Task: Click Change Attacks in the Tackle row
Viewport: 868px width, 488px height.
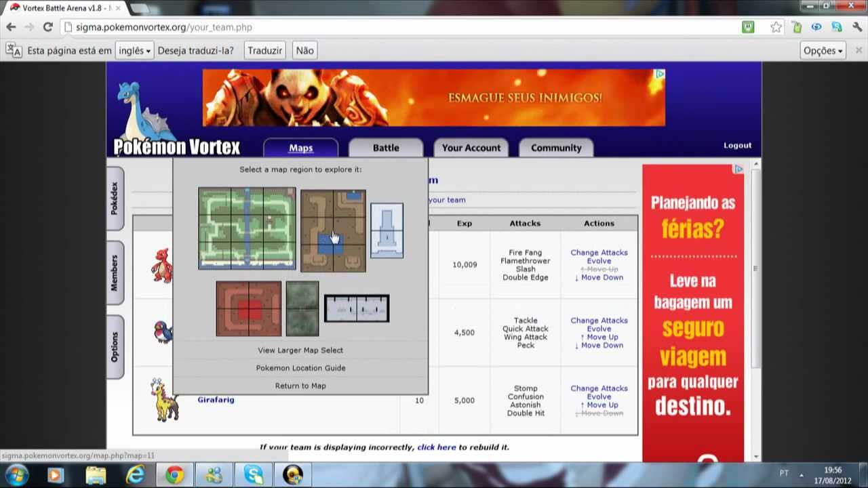Action: (x=599, y=321)
